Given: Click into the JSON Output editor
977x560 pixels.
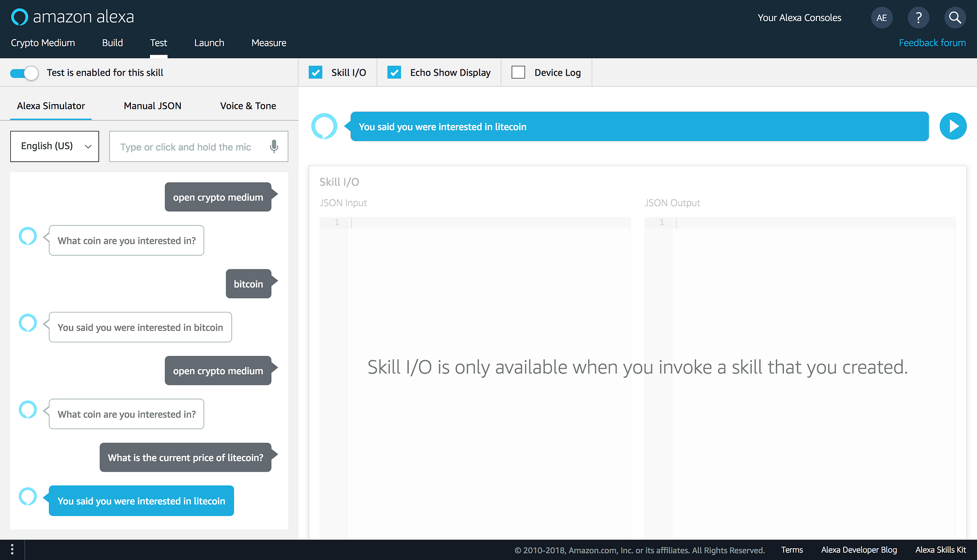Looking at the screenshot, I should (x=800, y=378).
